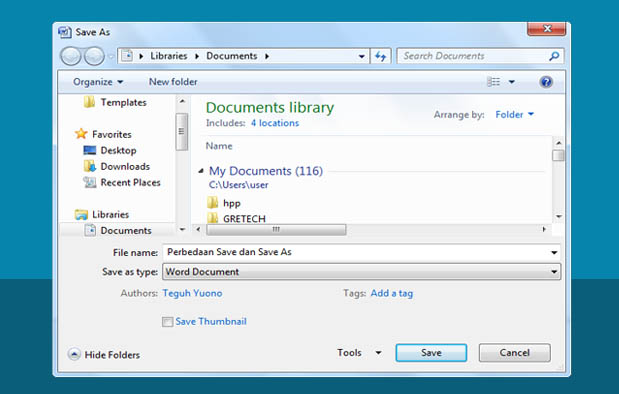This screenshot has height=394, width=619.
Task: Click the Downloads folder icon
Action: pos(90,166)
